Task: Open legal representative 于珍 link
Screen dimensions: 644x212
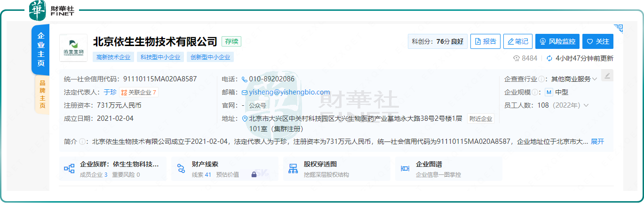Action: tap(110, 92)
